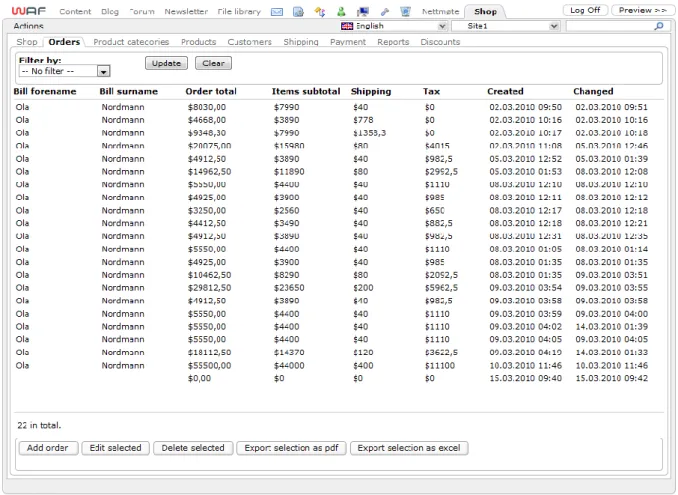Switch to the Discounts tab
The width and height of the screenshot is (678, 495).
pos(440,42)
